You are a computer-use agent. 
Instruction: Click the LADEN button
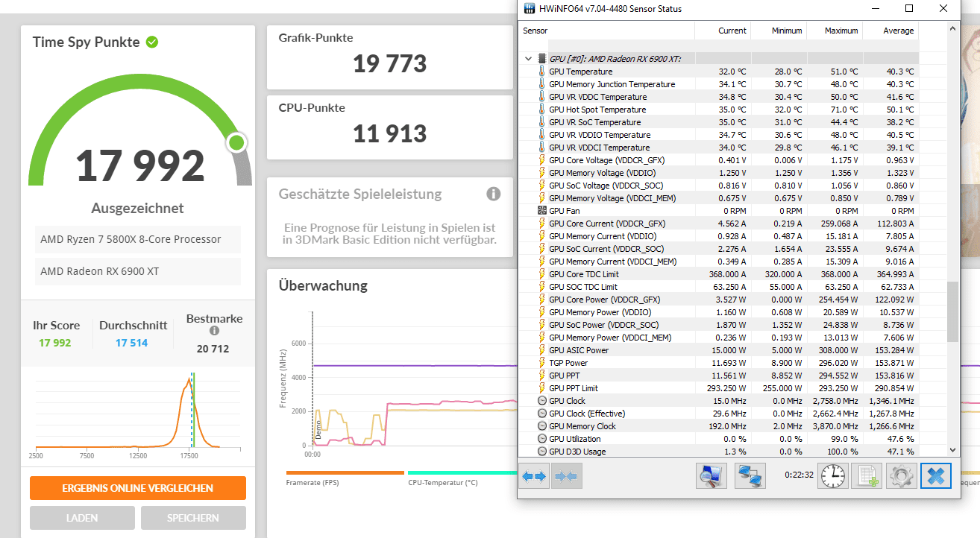(82, 518)
